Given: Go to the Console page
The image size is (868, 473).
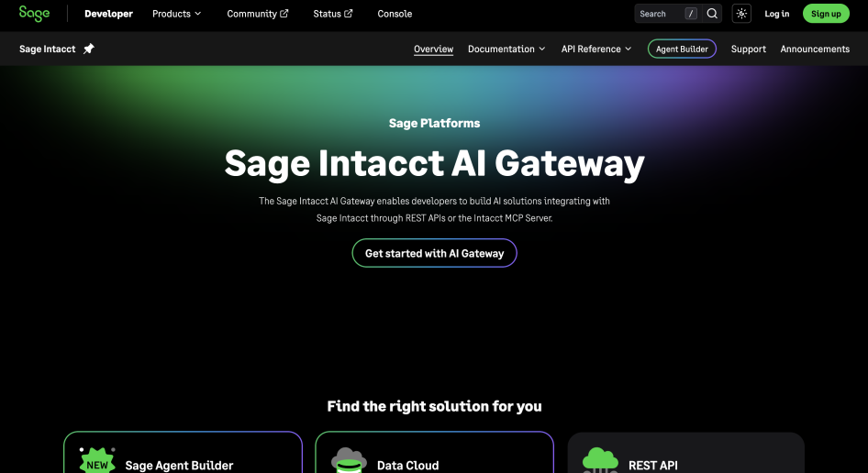Looking at the screenshot, I should (x=395, y=14).
